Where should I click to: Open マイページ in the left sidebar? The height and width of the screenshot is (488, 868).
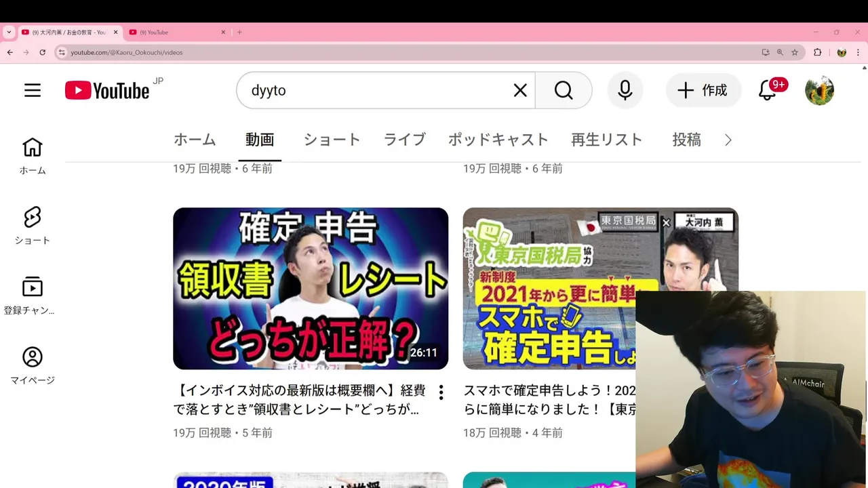(x=33, y=366)
